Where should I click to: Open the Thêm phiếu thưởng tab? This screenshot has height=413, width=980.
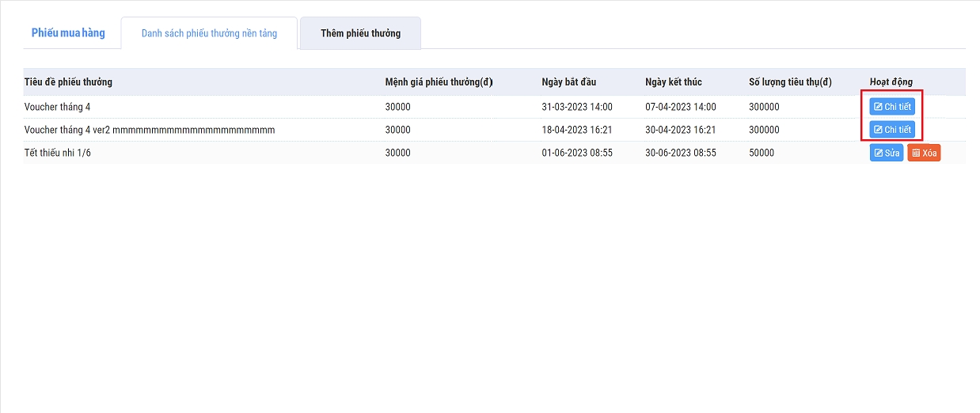pos(360,34)
